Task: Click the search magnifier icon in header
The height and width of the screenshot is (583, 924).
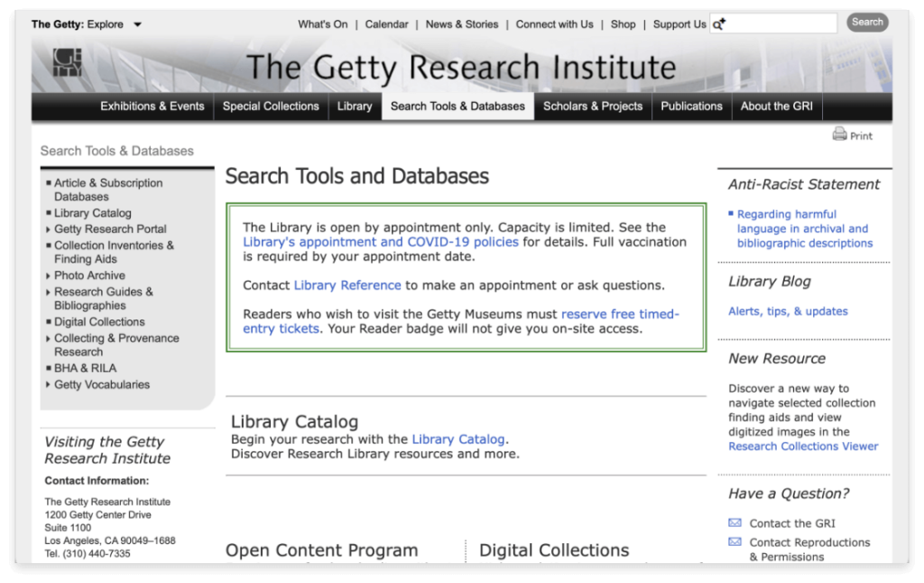Action: click(719, 23)
